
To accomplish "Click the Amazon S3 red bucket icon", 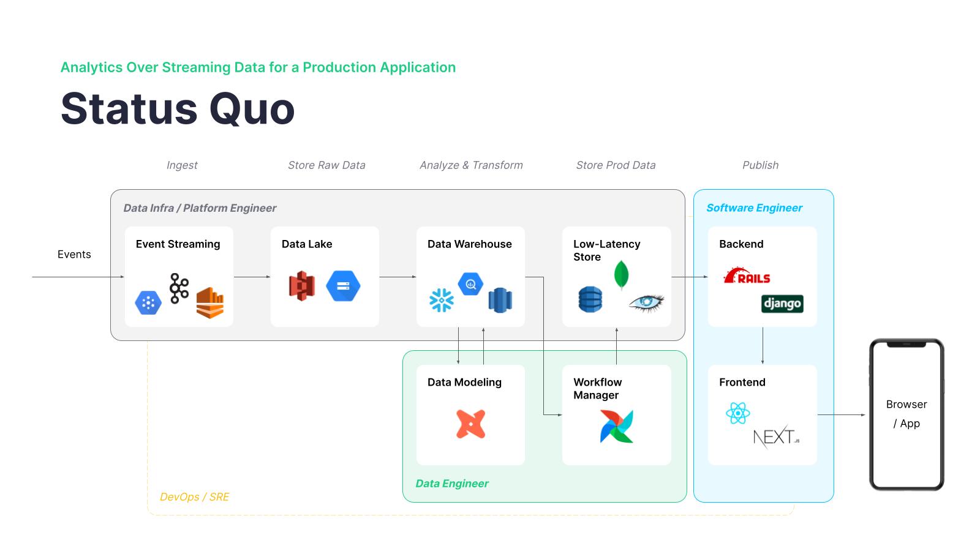I will pos(302,286).
